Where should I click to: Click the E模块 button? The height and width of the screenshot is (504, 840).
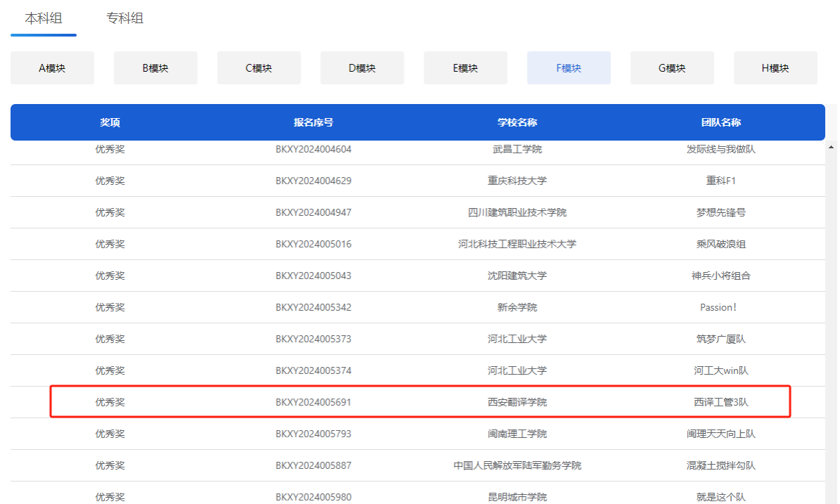465,68
